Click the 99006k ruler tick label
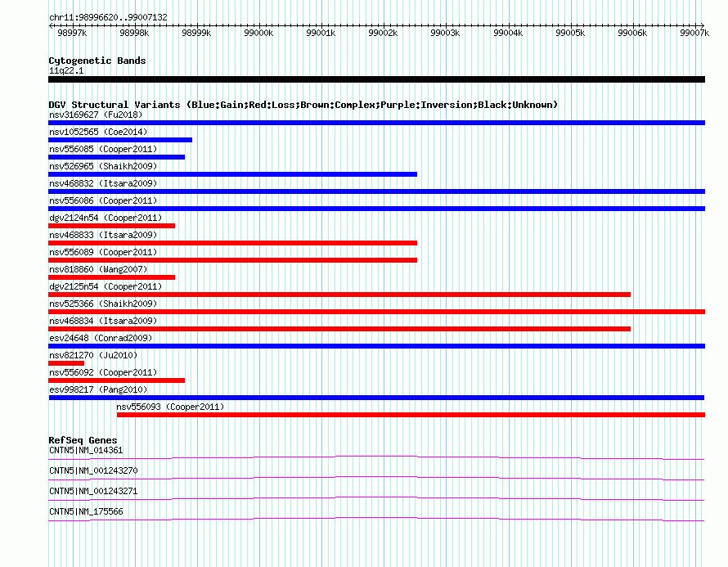728x567 pixels. (x=632, y=33)
